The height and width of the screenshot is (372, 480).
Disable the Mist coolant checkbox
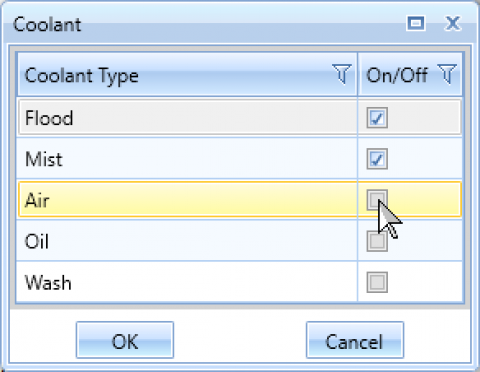point(377,159)
